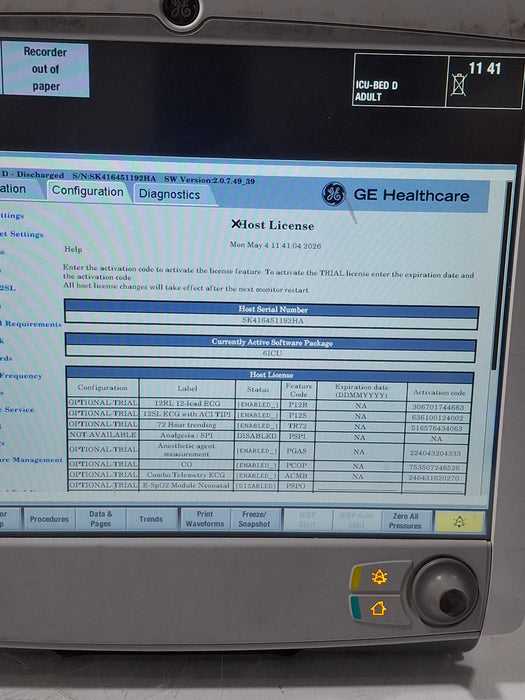525x700 pixels.
Task: Switch to the Diagnostics tab
Action: click(x=170, y=195)
